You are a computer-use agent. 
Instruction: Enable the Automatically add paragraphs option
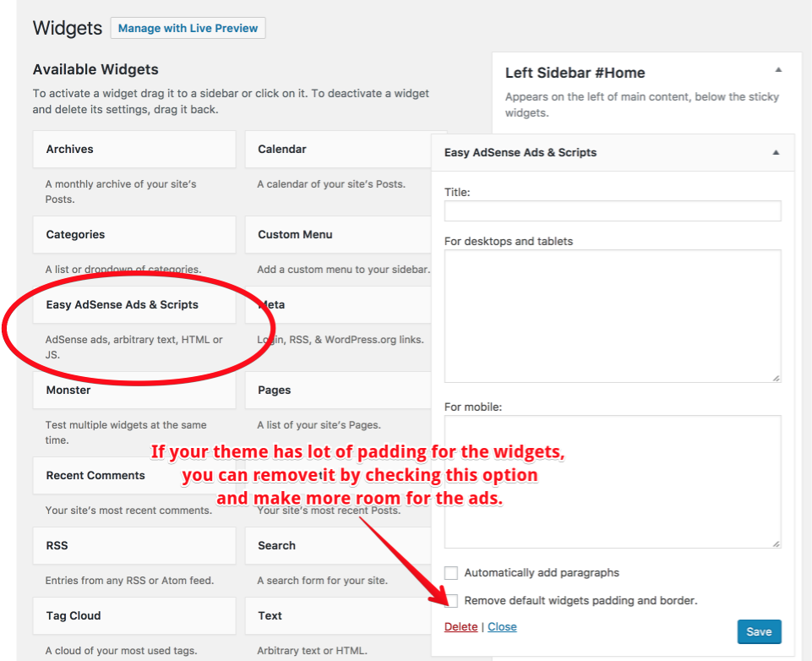[450, 572]
